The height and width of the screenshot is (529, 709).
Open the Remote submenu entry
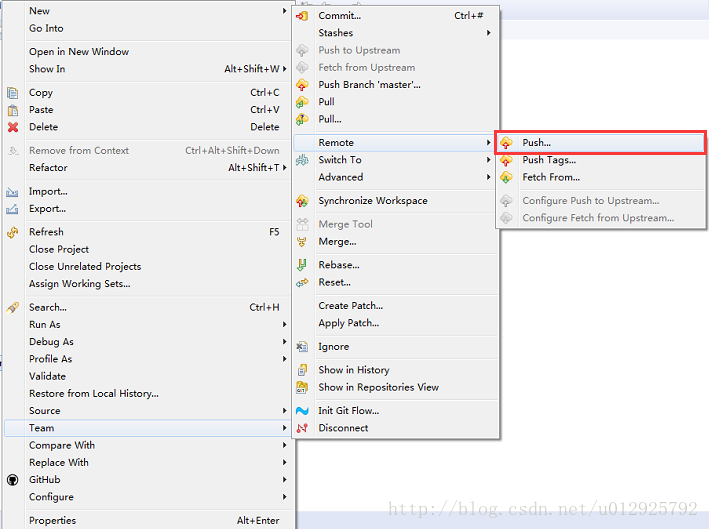click(x=394, y=143)
